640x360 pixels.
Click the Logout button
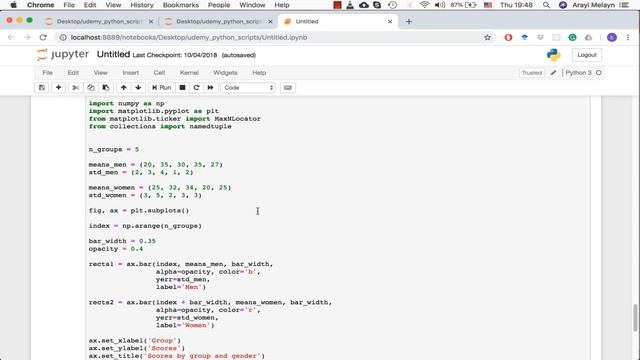click(x=587, y=55)
